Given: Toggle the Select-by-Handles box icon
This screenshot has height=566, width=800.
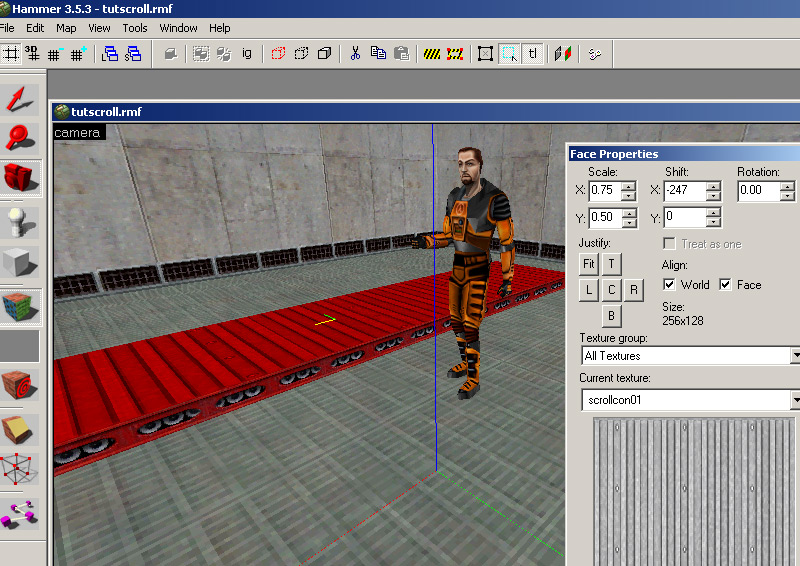Looking at the screenshot, I should [485, 54].
